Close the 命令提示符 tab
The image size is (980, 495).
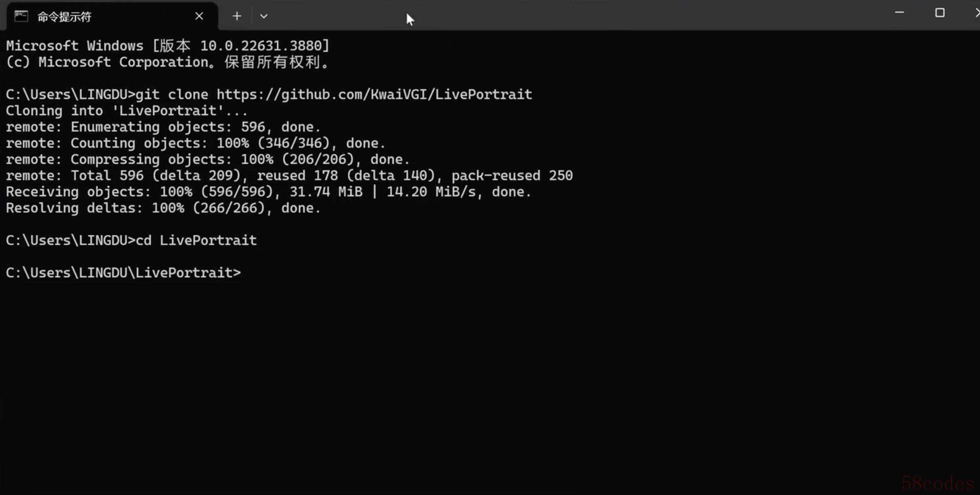tap(199, 16)
